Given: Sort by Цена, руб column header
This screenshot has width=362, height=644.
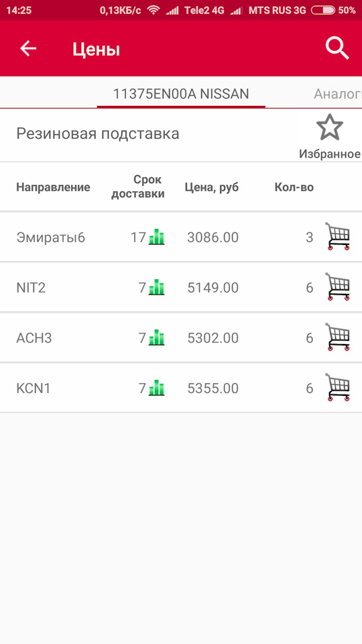Looking at the screenshot, I should (212, 187).
